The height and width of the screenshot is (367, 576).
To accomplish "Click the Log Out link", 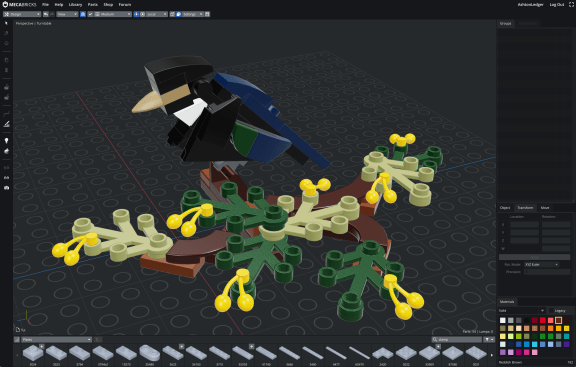I will point(557,4).
